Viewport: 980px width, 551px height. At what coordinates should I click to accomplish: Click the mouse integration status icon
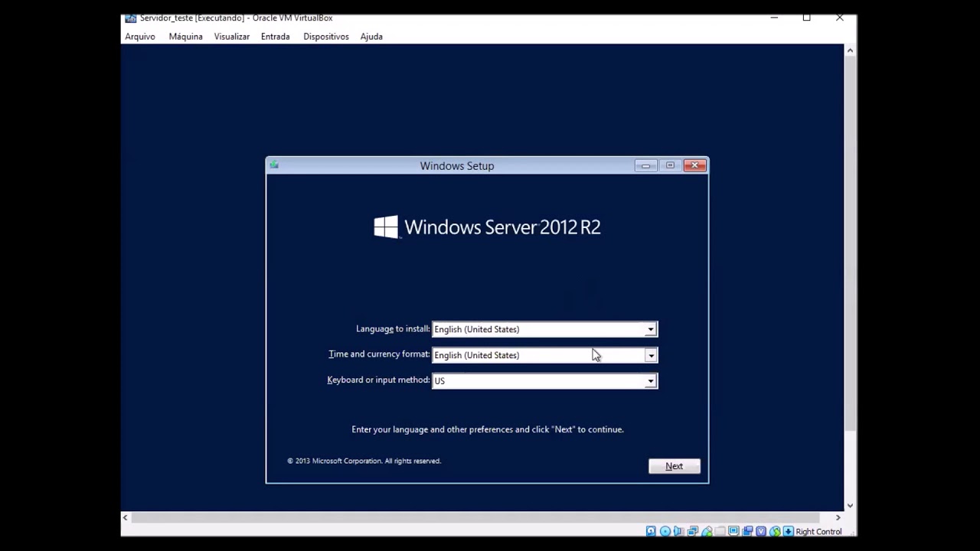coord(775,531)
